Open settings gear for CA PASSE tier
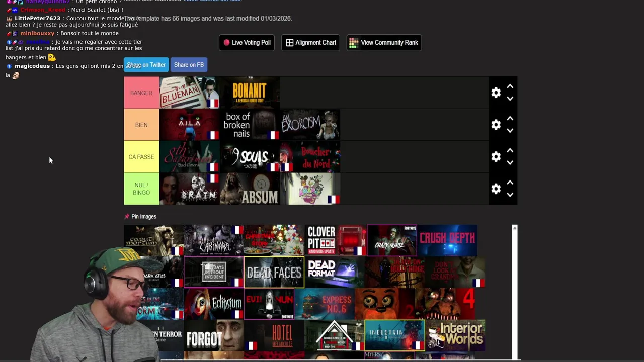The width and height of the screenshot is (644, 362). (x=496, y=157)
